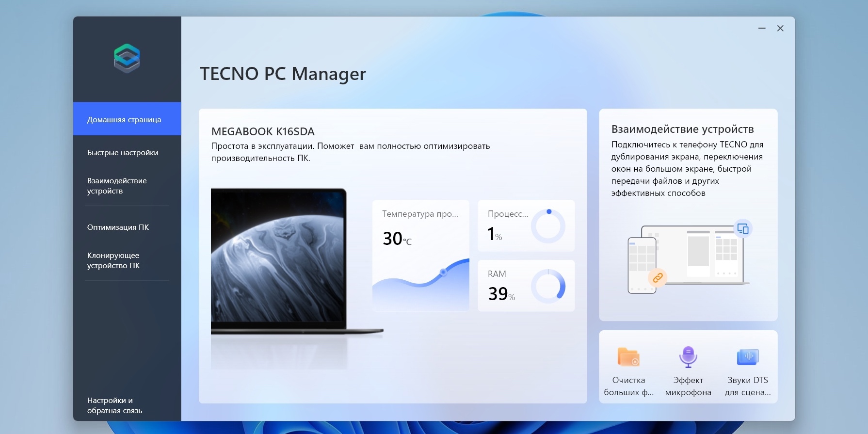The width and height of the screenshot is (868, 434).
Task: Click the Очистка больших ф... label
Action: pos(628,386)
